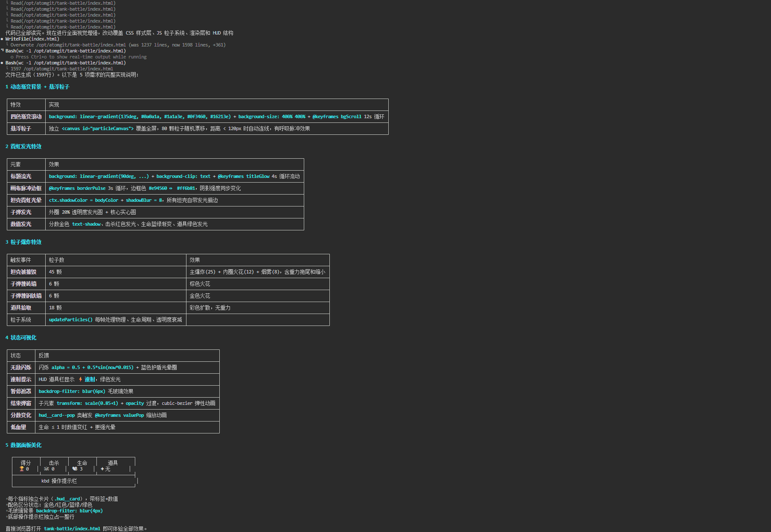Click the 反馈 table header cell
This screenshot has height=532, width=771.
tap(127, 355)
